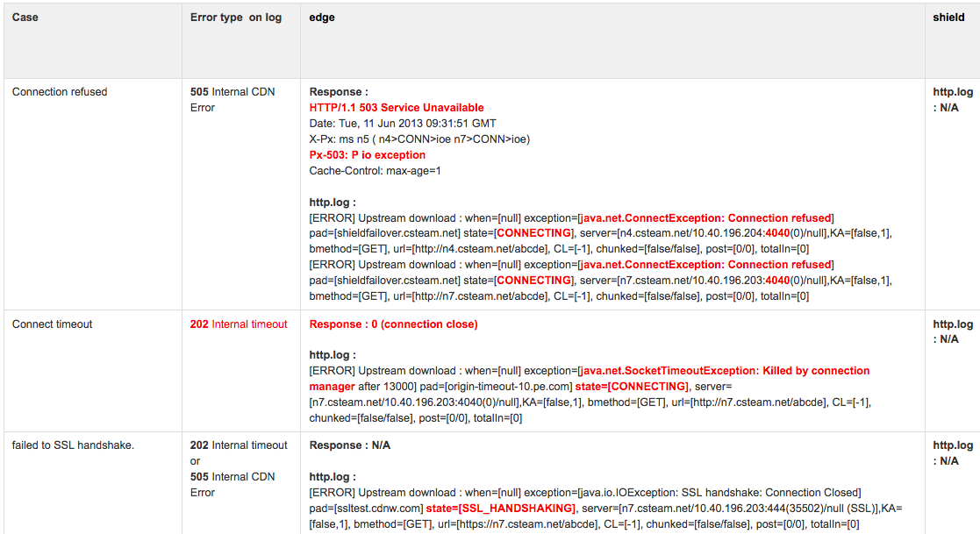The image size is (980, 534).
Task: Click the "X-Px: ms n5" header line
Action: pyautogui.click(x=419, y=139)
